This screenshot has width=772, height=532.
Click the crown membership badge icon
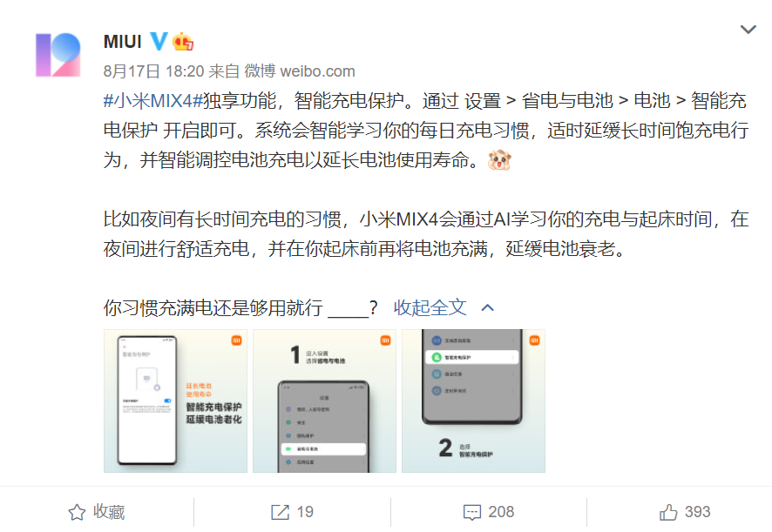(183, 41)
